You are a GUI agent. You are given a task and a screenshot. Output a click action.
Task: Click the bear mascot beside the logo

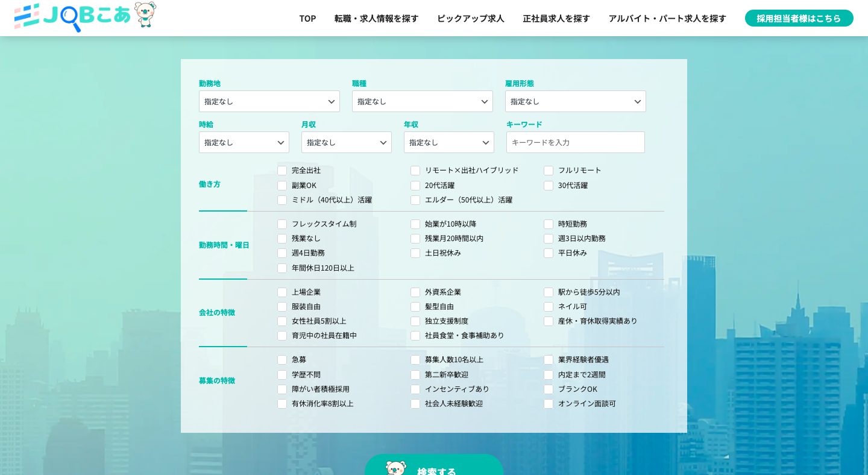click(x=145, y=14)
